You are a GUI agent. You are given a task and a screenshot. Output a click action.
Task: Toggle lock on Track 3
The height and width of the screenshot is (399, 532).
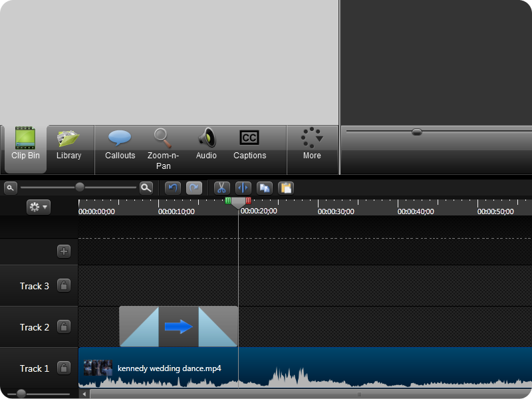tap(64, 286)
